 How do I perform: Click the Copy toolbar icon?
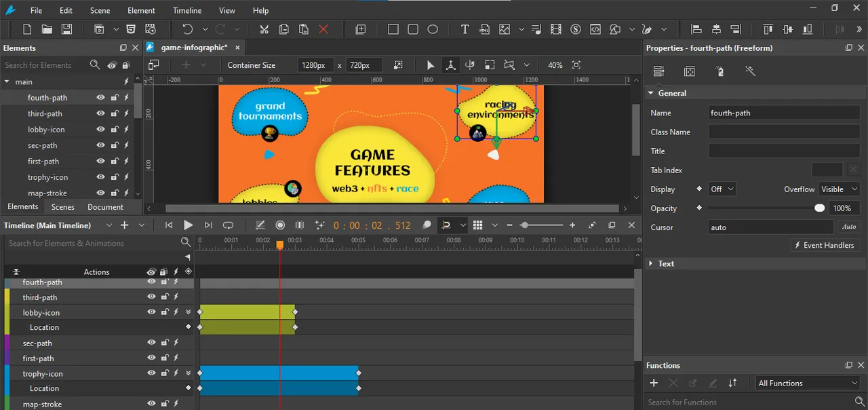pos(284,29)
